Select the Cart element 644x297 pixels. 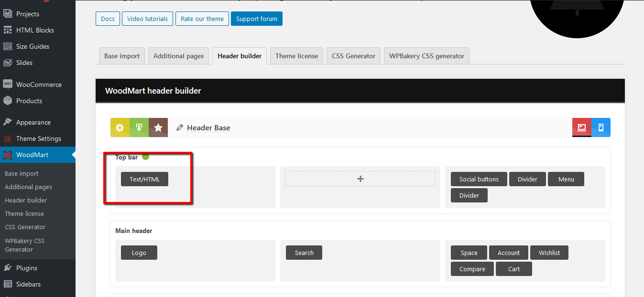coord(514,269)
